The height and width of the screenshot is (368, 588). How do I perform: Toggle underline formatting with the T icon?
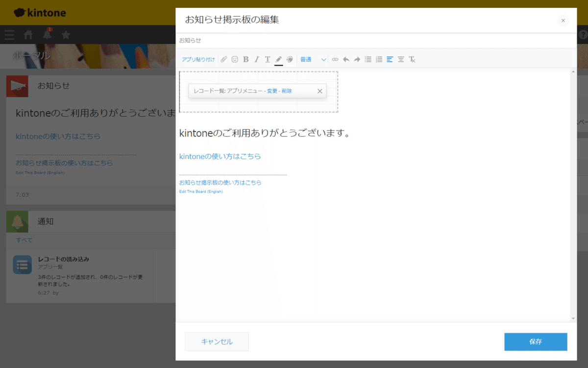pos(267,59)
